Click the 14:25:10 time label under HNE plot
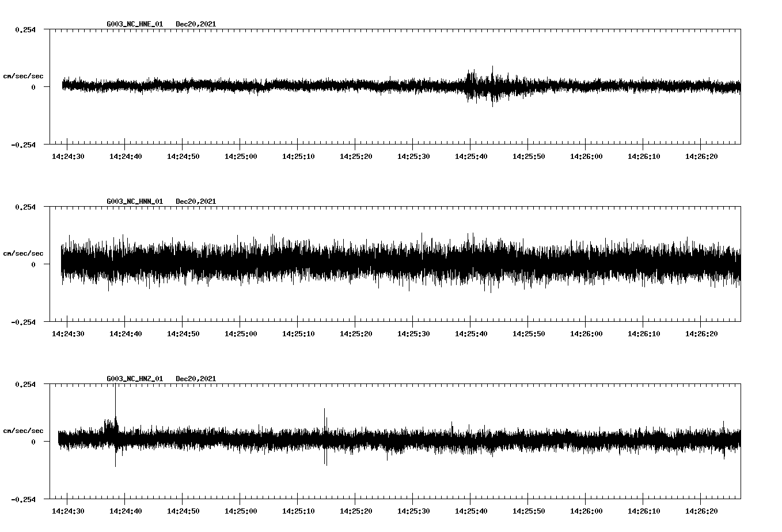Viewport: 782px width, 532px height. [x=298, y=156]
